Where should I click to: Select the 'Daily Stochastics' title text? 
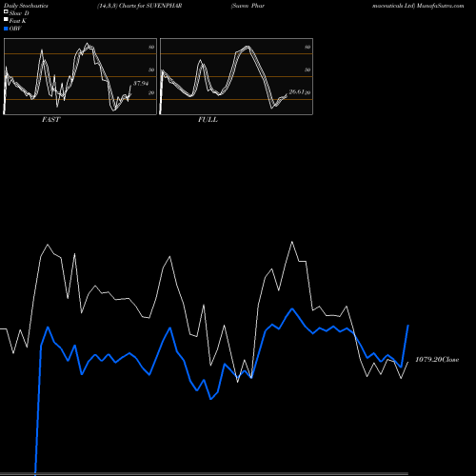pyautogui.click(x=26, y=6)
